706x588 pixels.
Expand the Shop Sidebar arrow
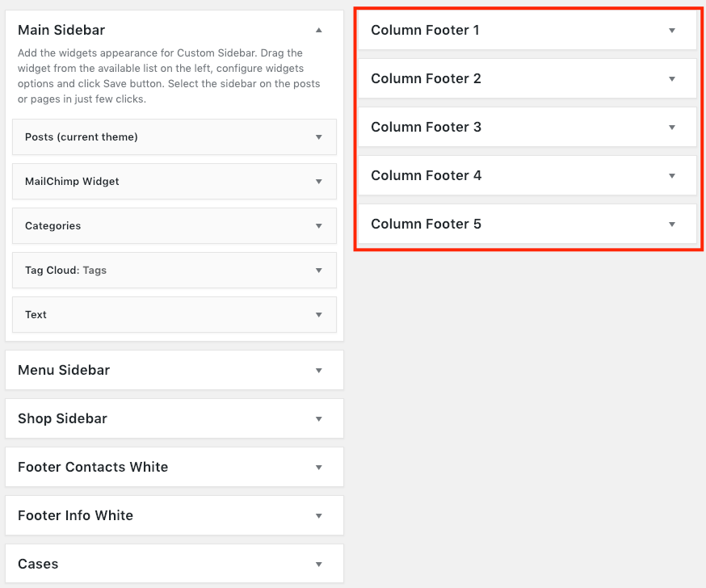[x=319, y=419]
